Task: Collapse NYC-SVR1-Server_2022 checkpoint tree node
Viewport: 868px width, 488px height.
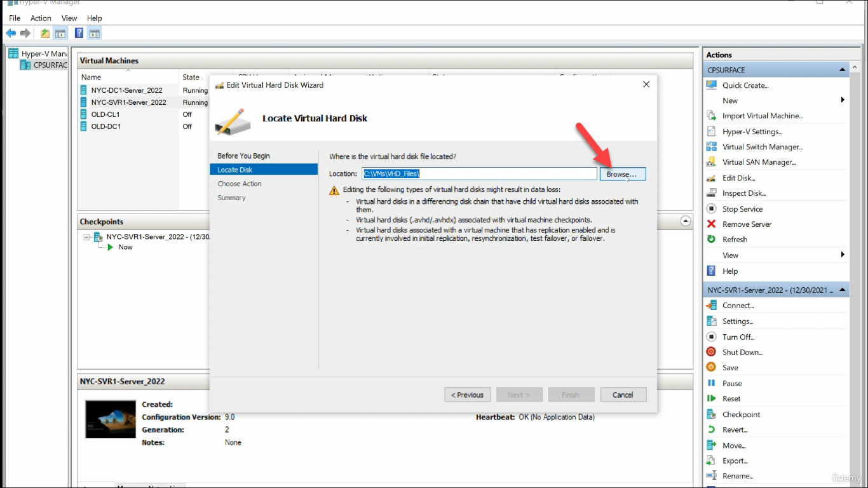Action: click(86, 237)
